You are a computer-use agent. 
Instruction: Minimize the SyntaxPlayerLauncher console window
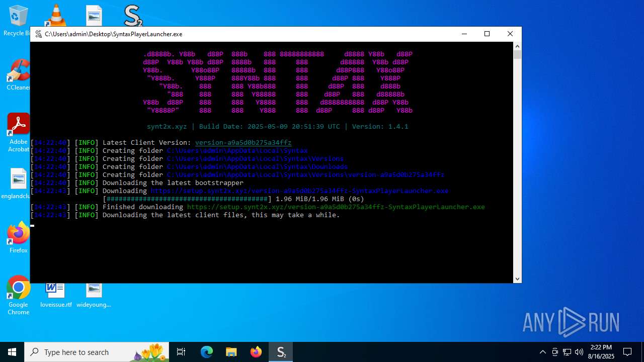463,34
